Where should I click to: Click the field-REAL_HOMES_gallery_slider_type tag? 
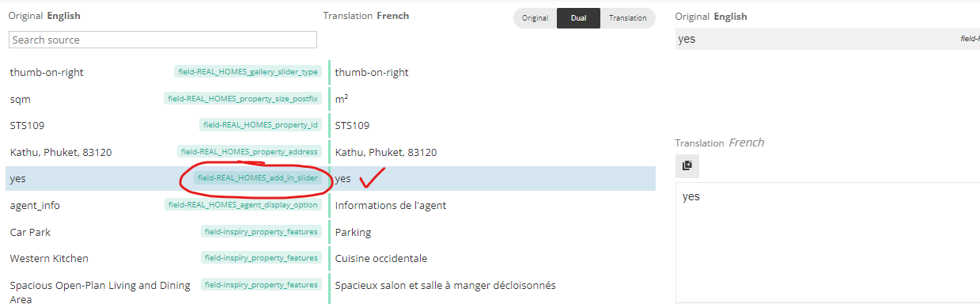pyautogui.click(x=248, y=72)
